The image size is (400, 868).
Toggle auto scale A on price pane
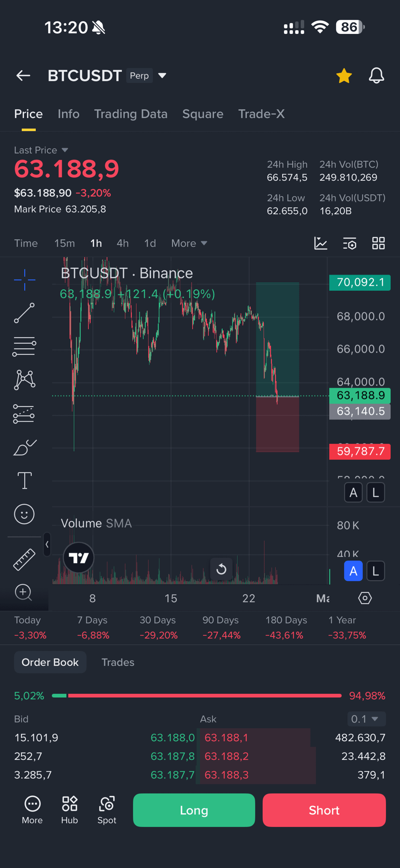point(353,493)
